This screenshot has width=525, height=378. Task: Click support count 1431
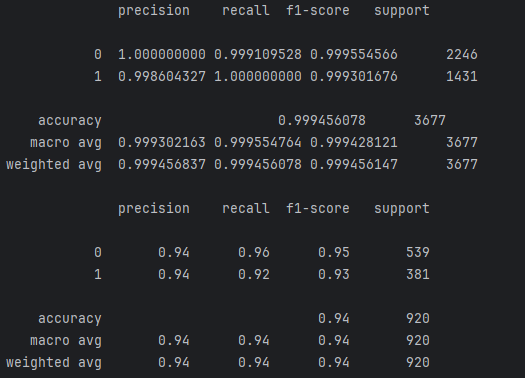462,76
